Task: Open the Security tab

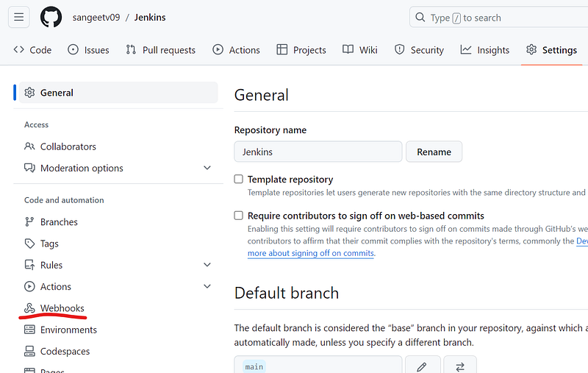Action: [419, 50]
